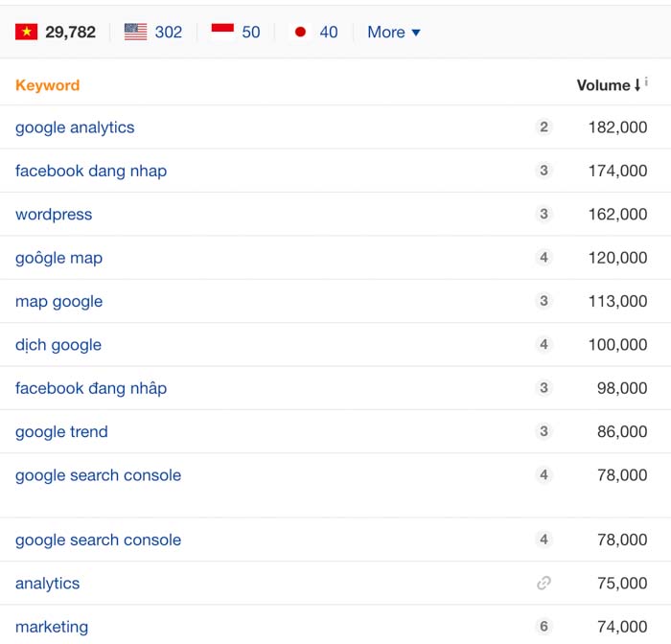Click the 113,000 volume value
Image resolution: width=671 pixels, height=644 pixels.
click(617, 301)
